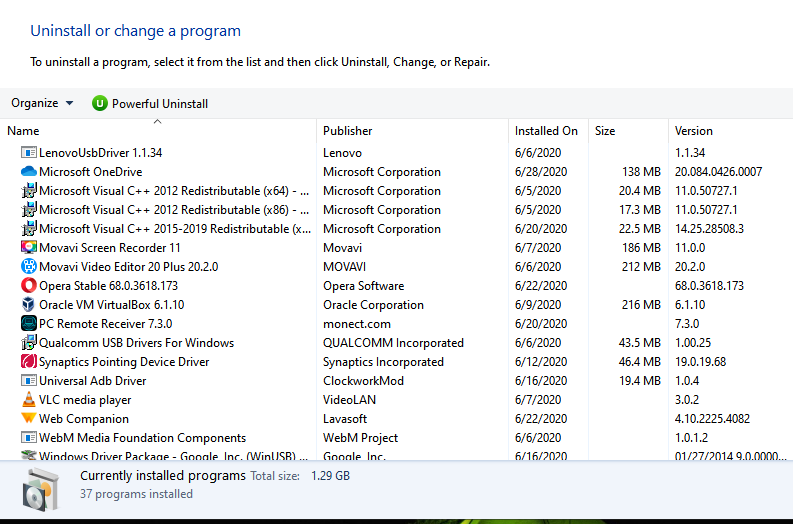Click the red Opera icon
Screen dimensions: 793x524
point(29,285)
